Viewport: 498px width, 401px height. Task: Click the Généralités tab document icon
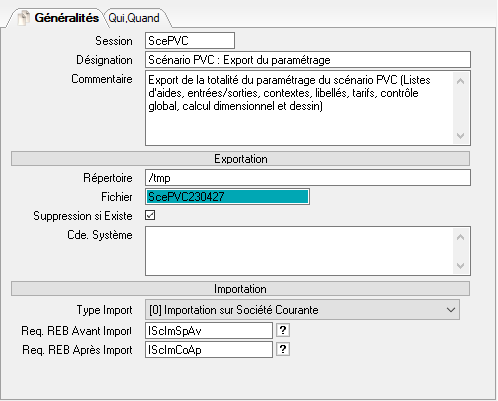click(24, 18)
